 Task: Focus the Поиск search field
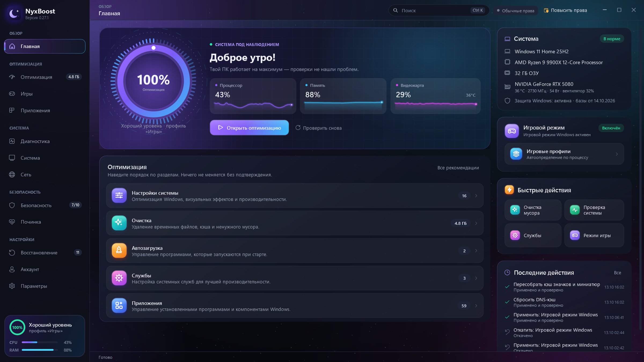click(438, 10)
